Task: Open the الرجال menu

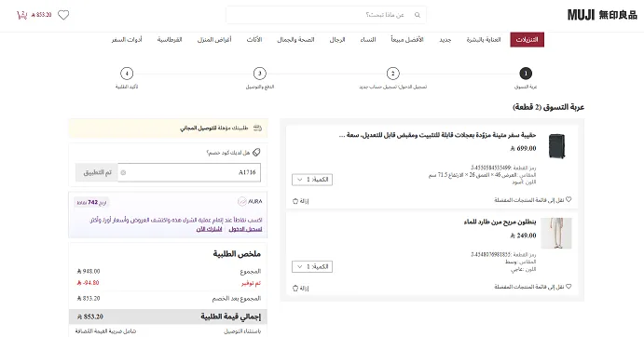Action: click(x=337, y=40)
